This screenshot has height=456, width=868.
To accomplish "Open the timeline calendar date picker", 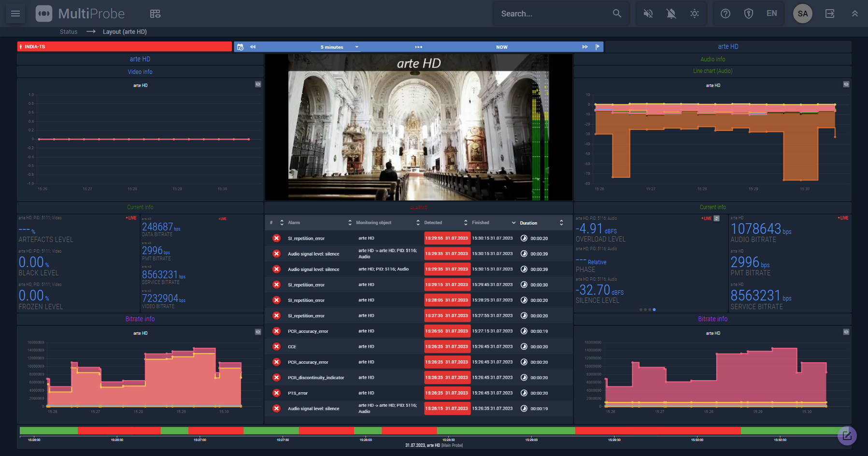I will [x=240, y=47].
